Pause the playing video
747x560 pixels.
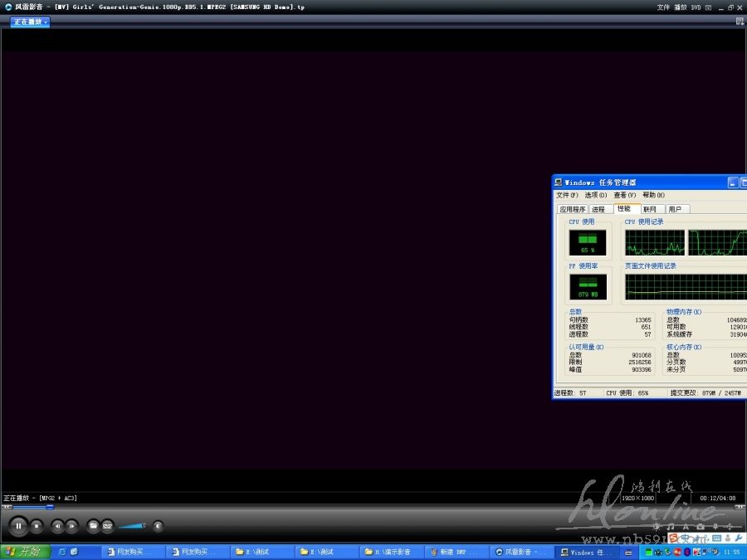tap(18, 525)
